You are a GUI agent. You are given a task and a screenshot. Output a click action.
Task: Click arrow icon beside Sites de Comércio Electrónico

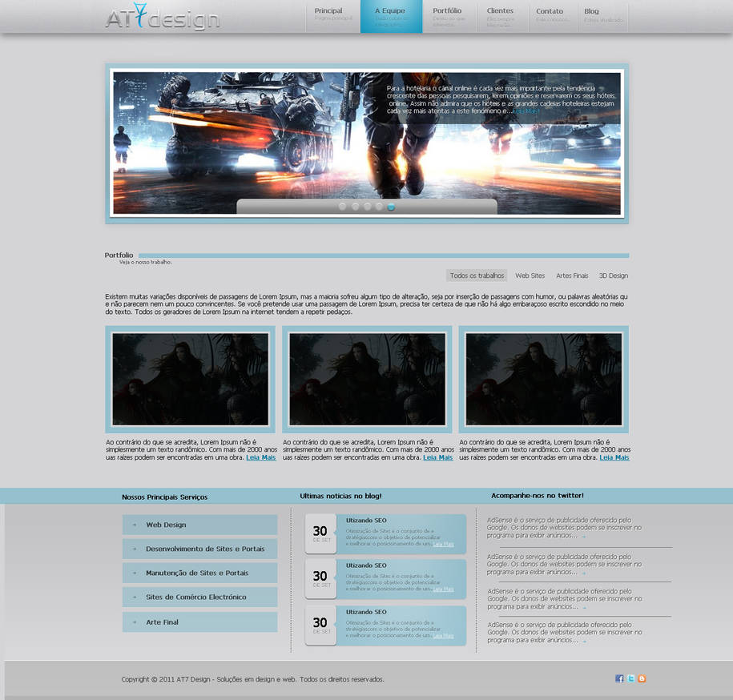(135, 597)
